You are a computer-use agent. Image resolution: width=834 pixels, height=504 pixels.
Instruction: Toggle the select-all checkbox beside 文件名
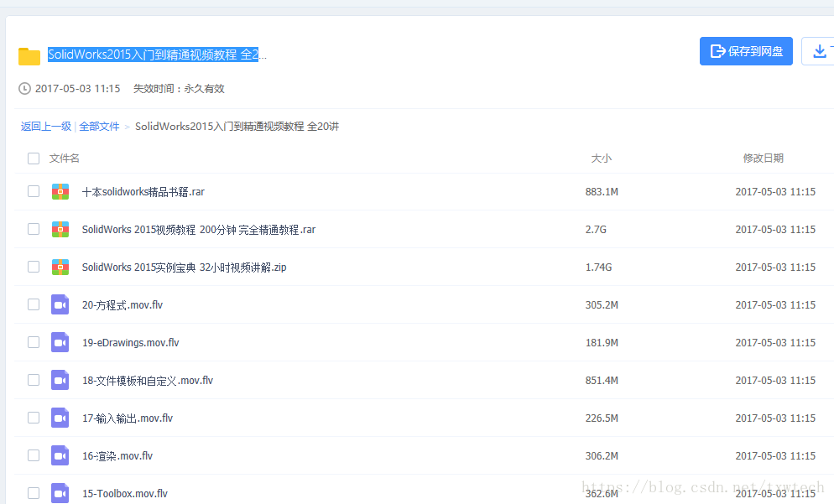click(x=34, y=158)
